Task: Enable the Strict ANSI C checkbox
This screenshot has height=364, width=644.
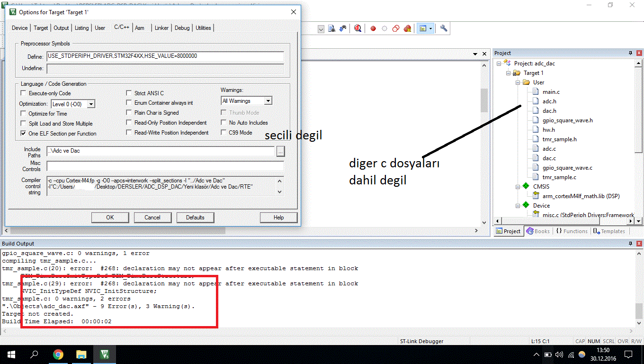Action: 129,93
